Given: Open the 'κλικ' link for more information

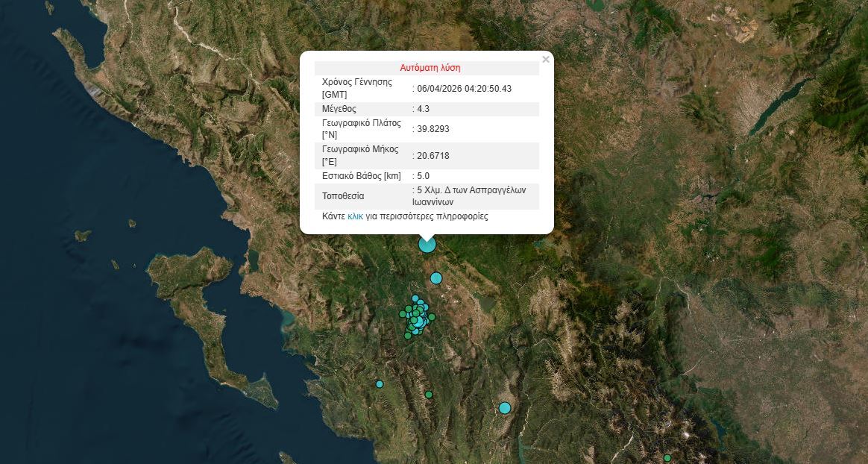Looking at the screenshot, I should (x=355, y=216).
